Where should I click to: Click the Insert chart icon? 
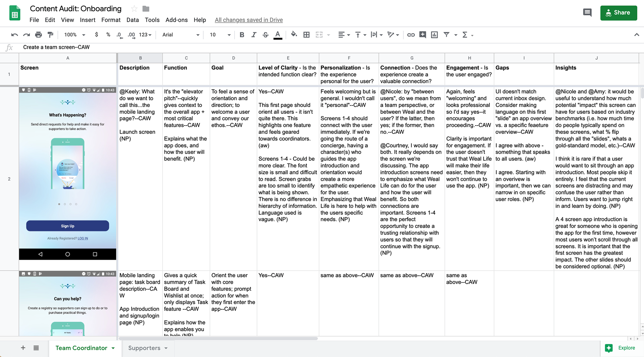(x=434, y=35)
